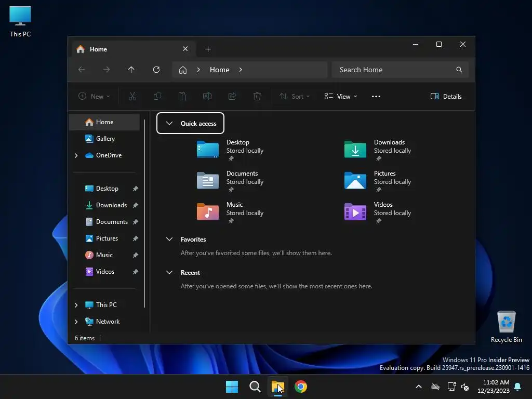This screenshot has width=532, height=399.
Task: Refresh the Home view
Action: (x=156, y=70)
